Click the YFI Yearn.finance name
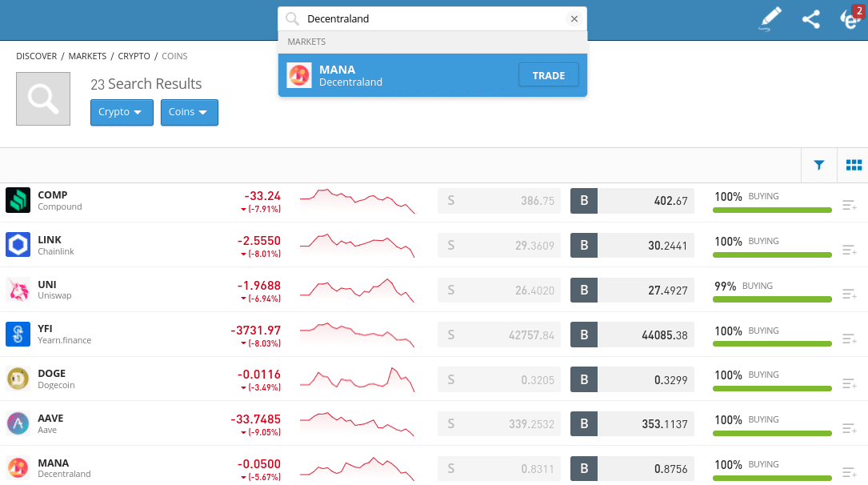Viewport: 868px width, 485px height. tap(64, 335)
